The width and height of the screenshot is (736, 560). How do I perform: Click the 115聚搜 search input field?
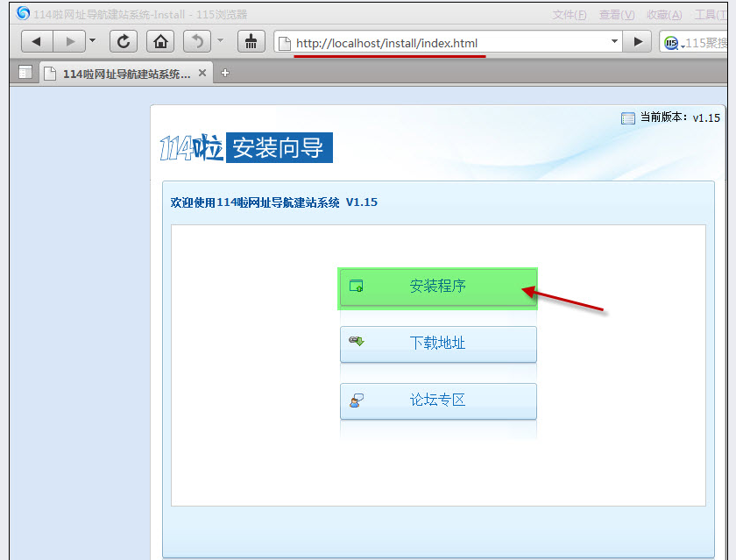point(706,43)
